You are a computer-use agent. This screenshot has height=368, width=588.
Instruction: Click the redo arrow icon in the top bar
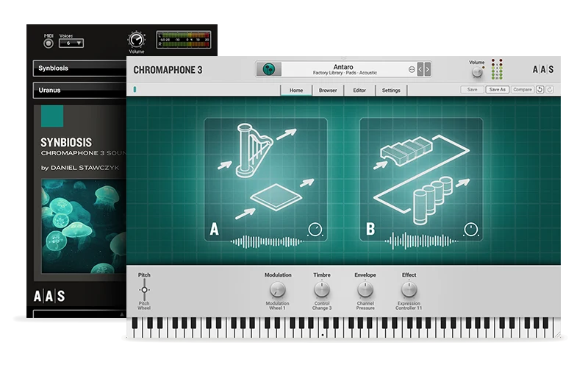550,89
